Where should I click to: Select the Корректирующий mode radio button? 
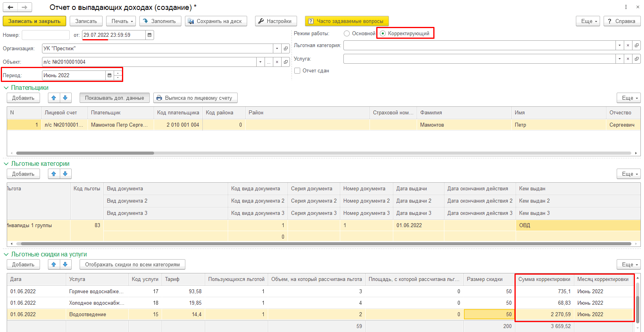tap(383, 34)
